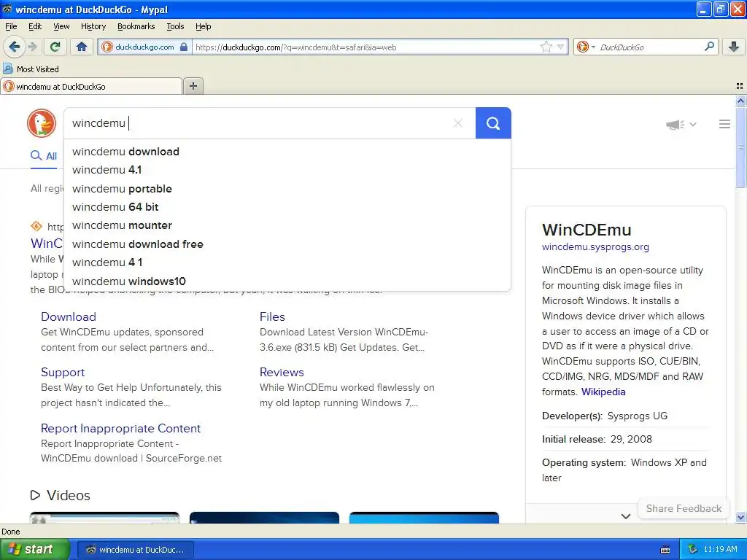Image resolution: width=747 pixels, height=560 pixels.
Task: Open the Help menu
Action: pyautogui.click(x=203, y=26)
